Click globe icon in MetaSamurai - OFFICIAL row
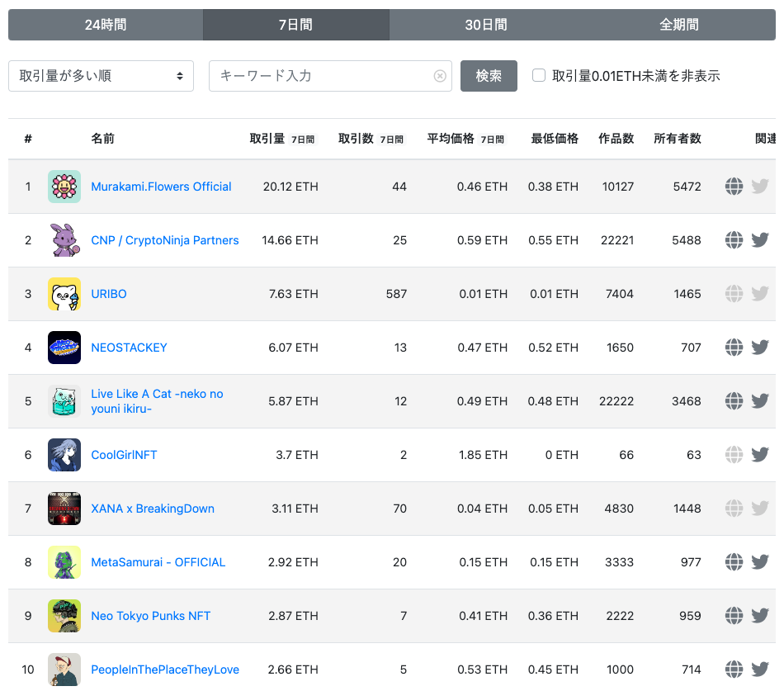784x691 pixels. [734, 562]
